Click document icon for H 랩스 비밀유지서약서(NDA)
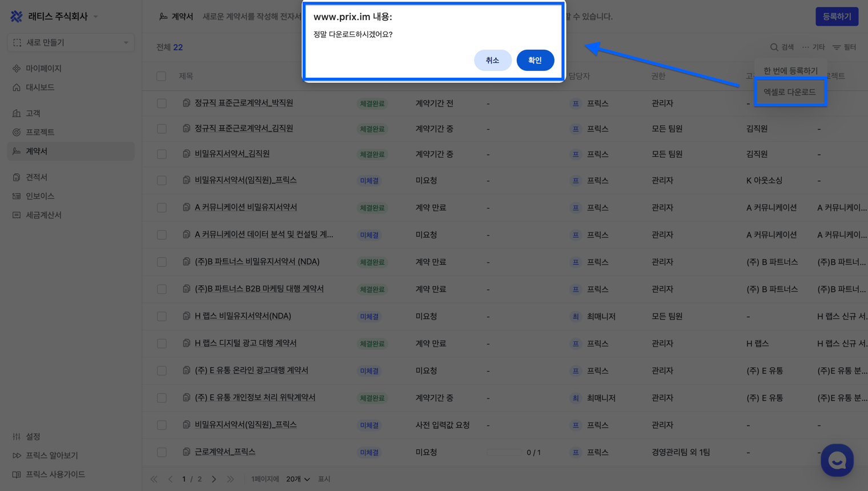 pyautogui.click(x=186, y=316)
